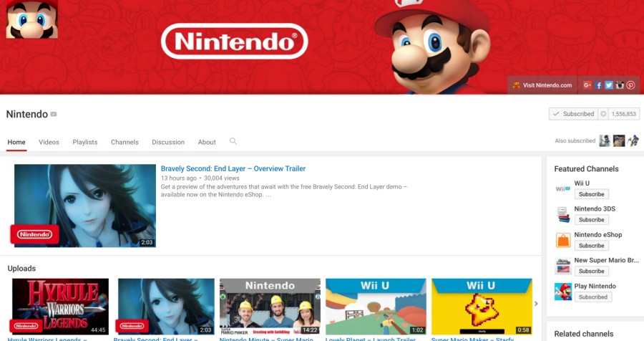
Task: Switch to the Home tab
Action: pyautogui.click(x=16, y=142)
